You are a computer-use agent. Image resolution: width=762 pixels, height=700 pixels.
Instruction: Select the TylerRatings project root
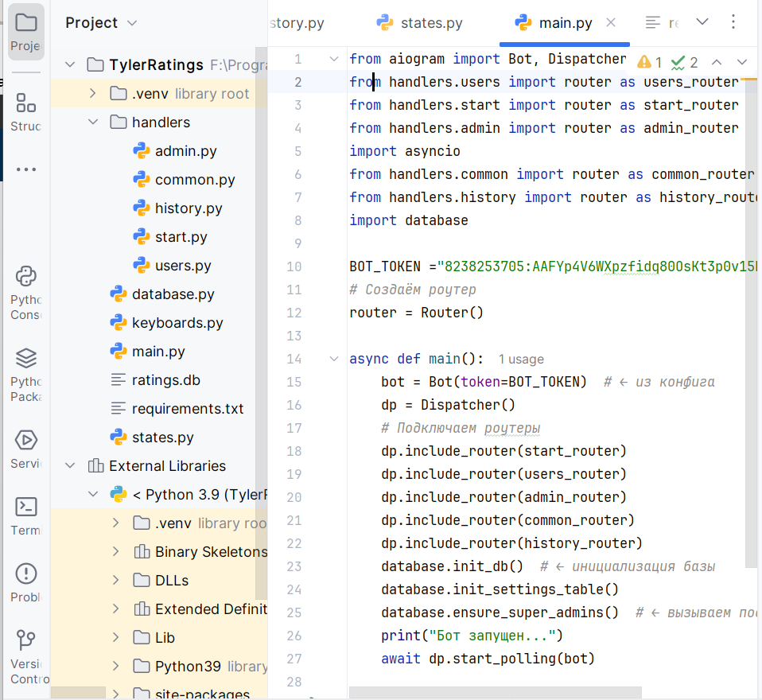point(156,64)
